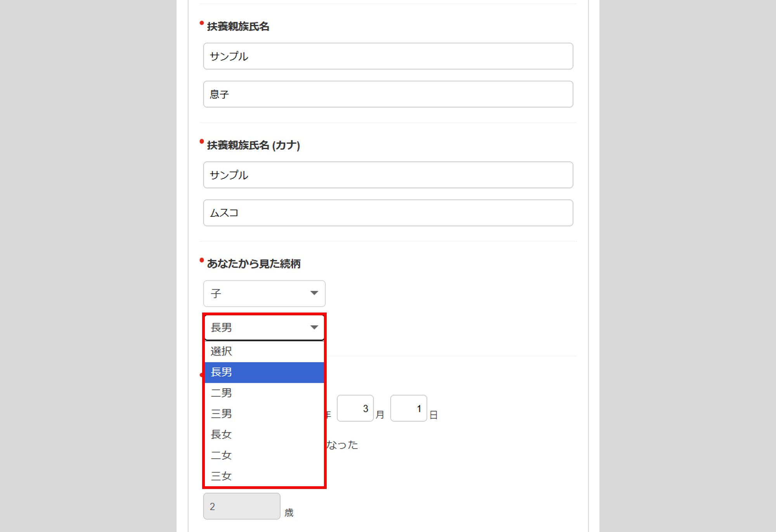Pick 三女 at the list bottom
This screenshot has width=776, height=532.
(x=264, y=476)
